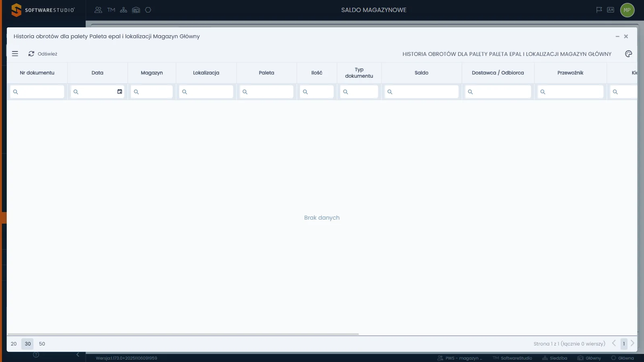Set page size to 50 rows
Image resolution: width=644 pixels, height=362 pixels.
point(42,344)
